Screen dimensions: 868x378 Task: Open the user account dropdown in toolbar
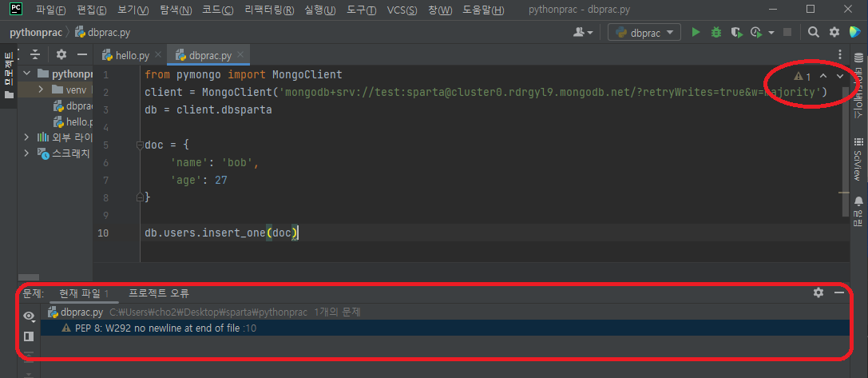click(x=584, y=33)
